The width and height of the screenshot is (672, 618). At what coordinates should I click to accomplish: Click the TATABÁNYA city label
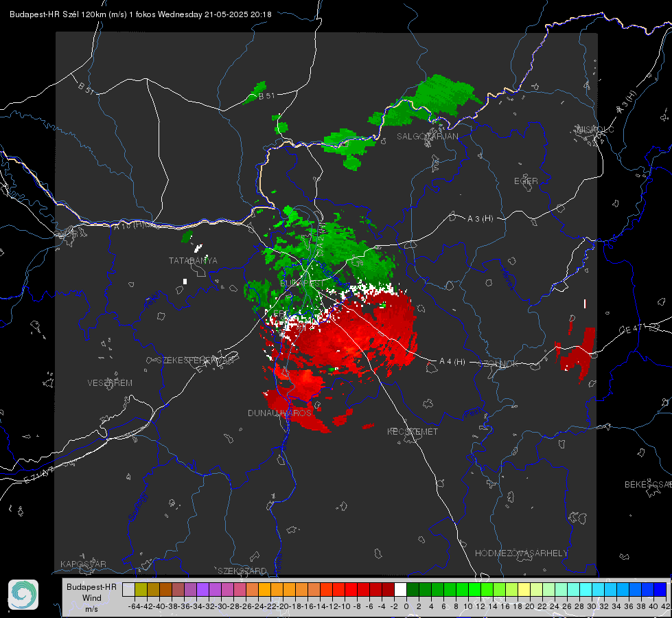(193, 260)
